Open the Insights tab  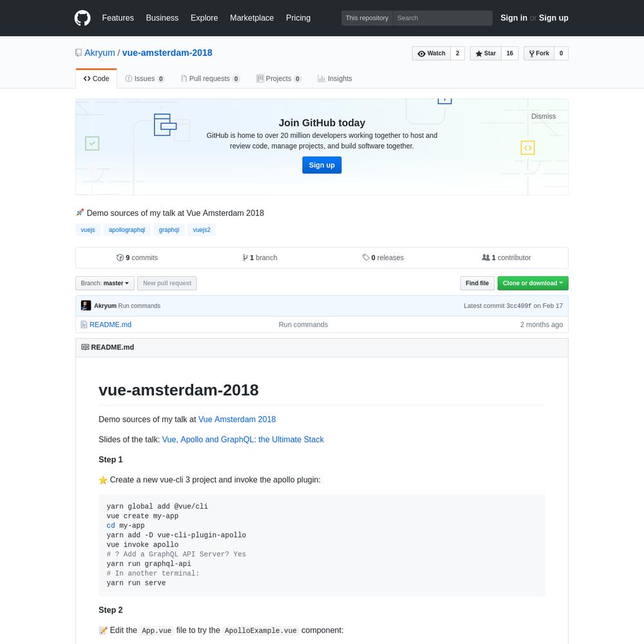pos(335,79)
